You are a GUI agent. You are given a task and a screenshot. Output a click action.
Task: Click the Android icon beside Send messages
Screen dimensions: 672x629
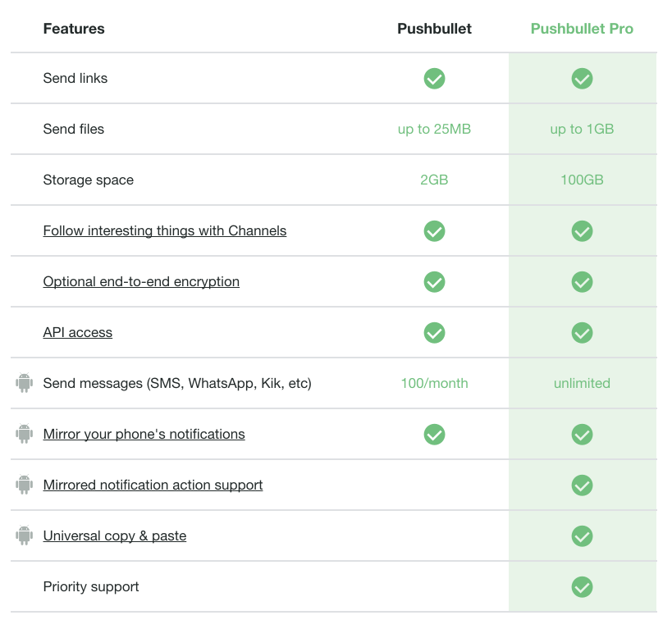pos(24,383)
